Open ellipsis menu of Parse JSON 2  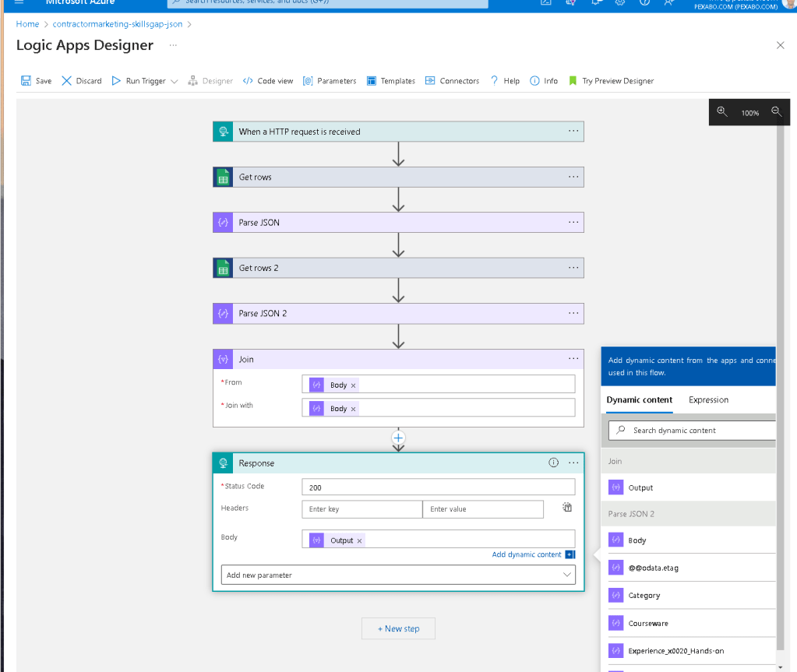coord(573,313)
